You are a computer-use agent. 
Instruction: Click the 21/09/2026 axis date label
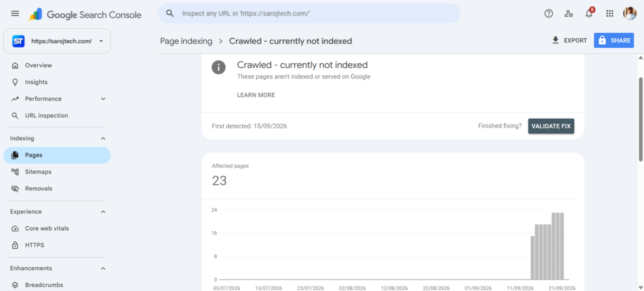(x=561, y=288)
